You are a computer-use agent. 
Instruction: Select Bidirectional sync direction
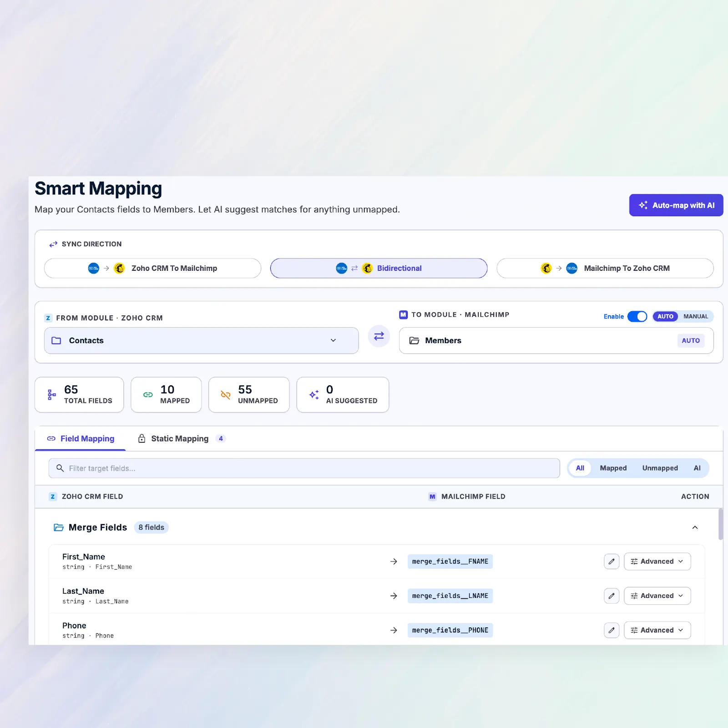tap(379, 268)
